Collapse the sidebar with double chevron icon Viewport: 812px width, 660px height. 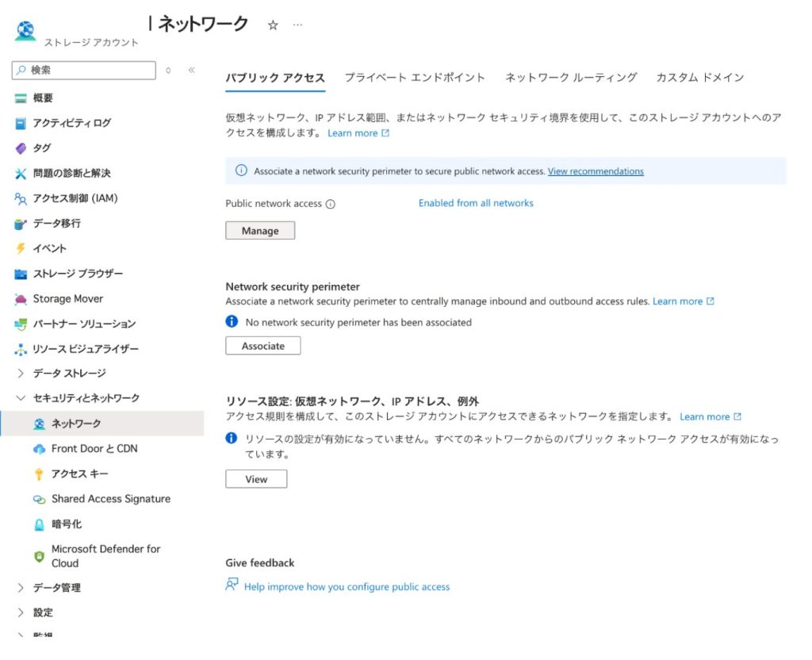tap(191, 71)
